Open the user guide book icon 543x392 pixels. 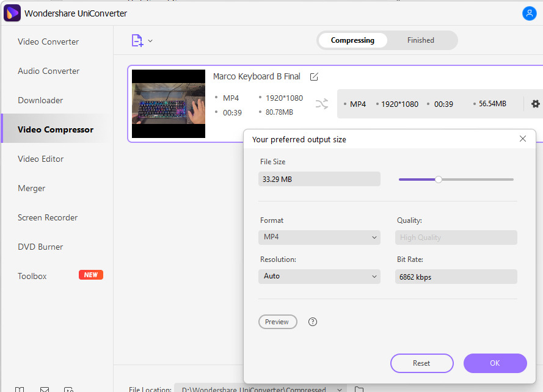(x=20, y=389)
